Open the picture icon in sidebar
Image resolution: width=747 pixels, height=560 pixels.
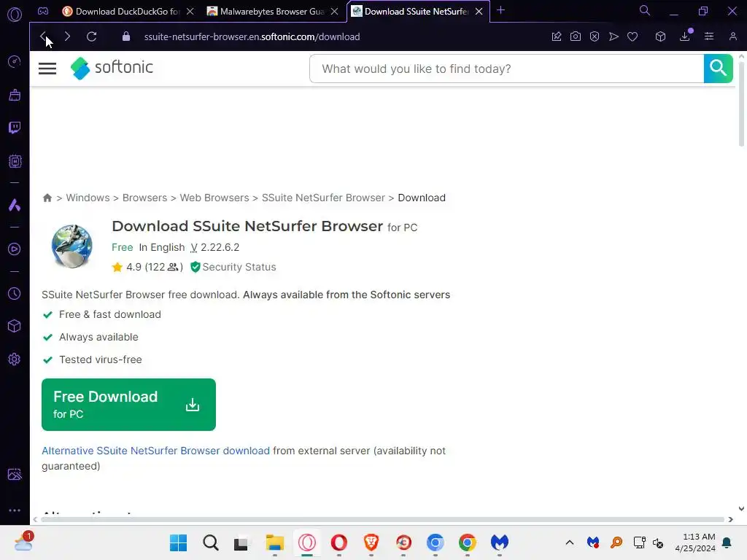[x=15, y=474]
